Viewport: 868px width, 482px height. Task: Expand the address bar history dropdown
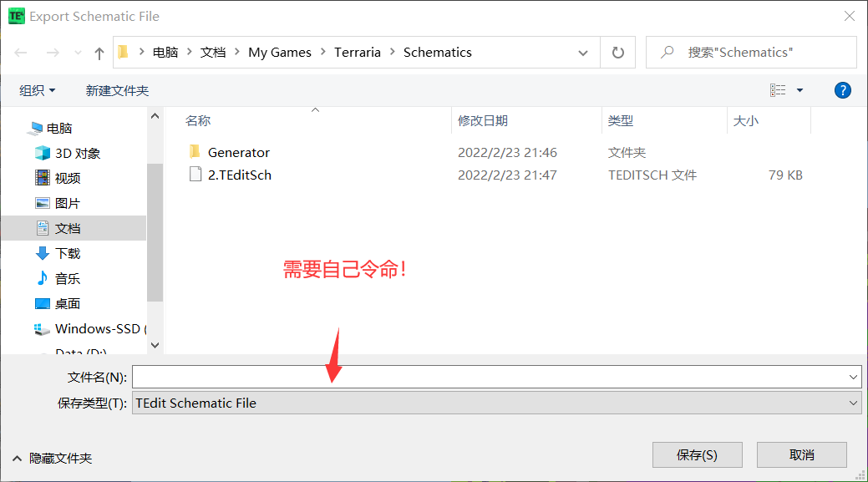(x=583, y=53)
